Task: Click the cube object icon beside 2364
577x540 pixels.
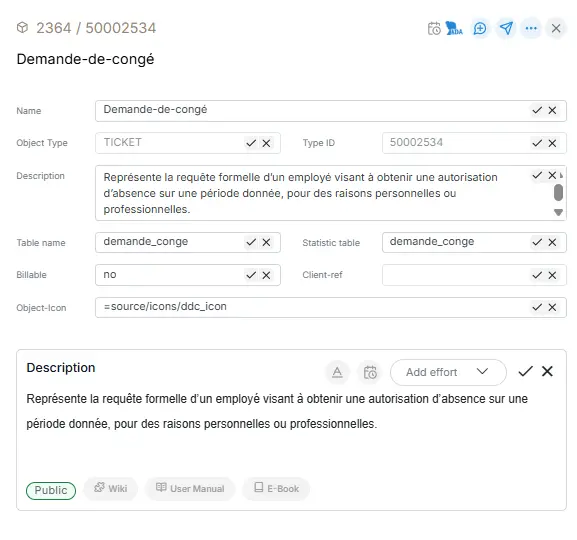Action: click(x=22, y=28)
